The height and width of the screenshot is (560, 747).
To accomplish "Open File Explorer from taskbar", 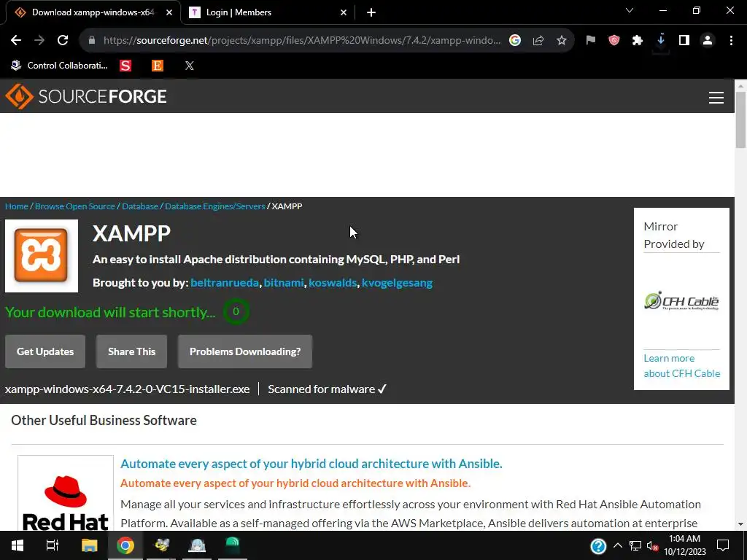I will click(89, 545).
